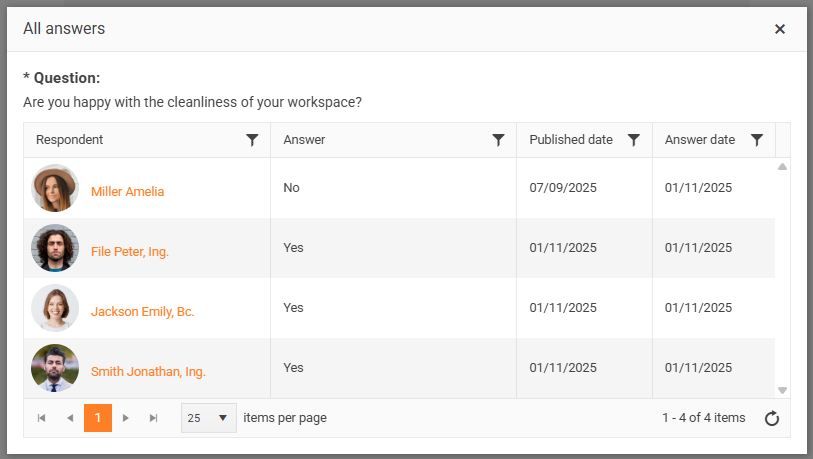Select page 1 in the pager
The image size is (813, 459).
(x=98, y=418)
